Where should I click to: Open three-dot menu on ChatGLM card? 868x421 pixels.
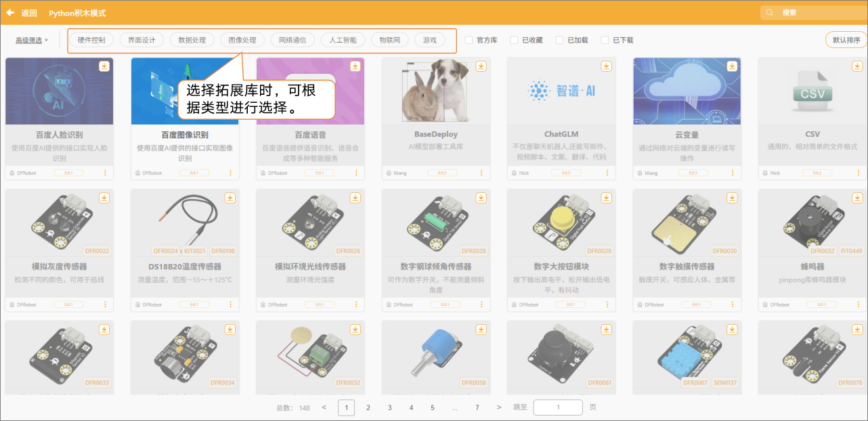(x=607, y=173)
